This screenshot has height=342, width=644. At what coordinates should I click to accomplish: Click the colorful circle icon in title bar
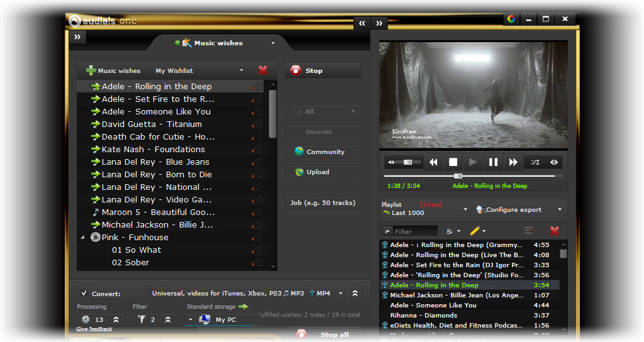click(511, 19)
